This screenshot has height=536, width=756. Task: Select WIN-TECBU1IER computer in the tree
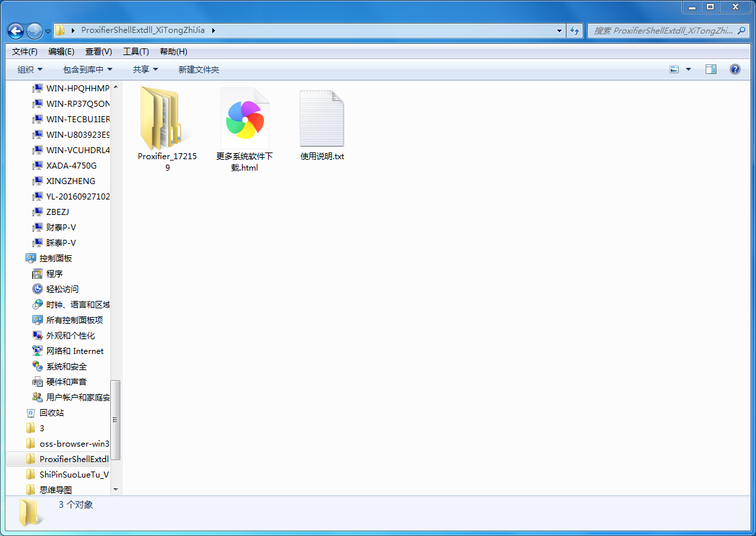(71, 119)
